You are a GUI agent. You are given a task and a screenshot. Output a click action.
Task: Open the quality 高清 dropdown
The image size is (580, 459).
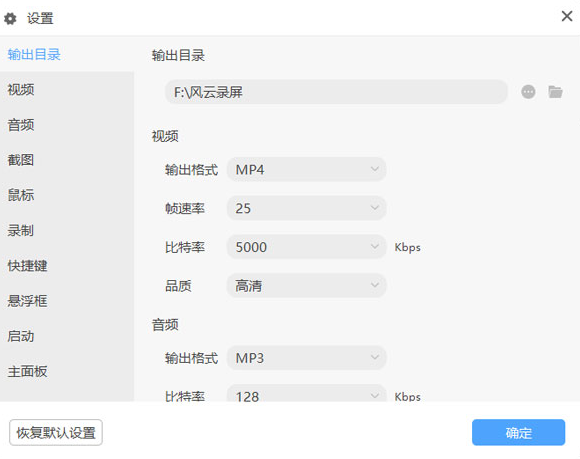pyautogui.click(x=306, y=286)
